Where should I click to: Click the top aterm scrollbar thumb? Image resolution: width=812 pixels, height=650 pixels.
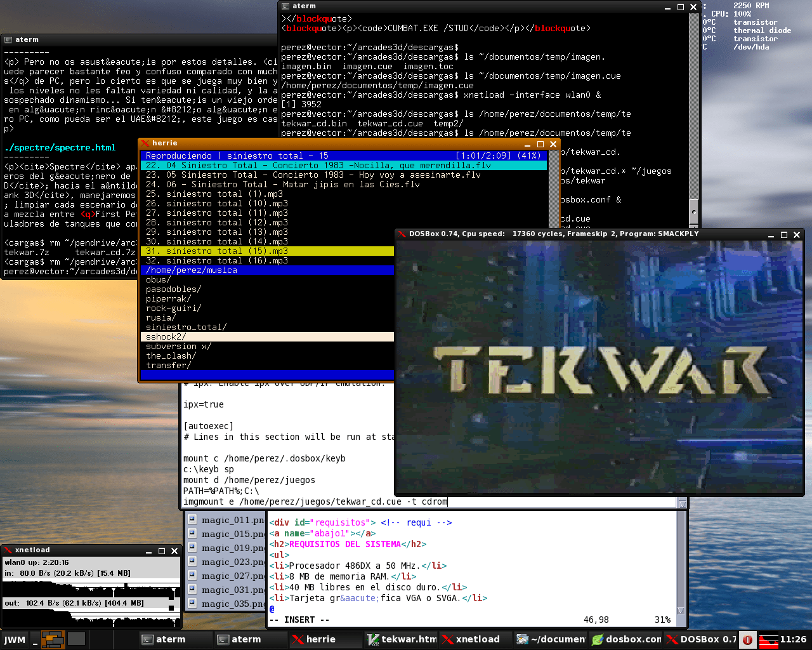[x=694, y=211]
